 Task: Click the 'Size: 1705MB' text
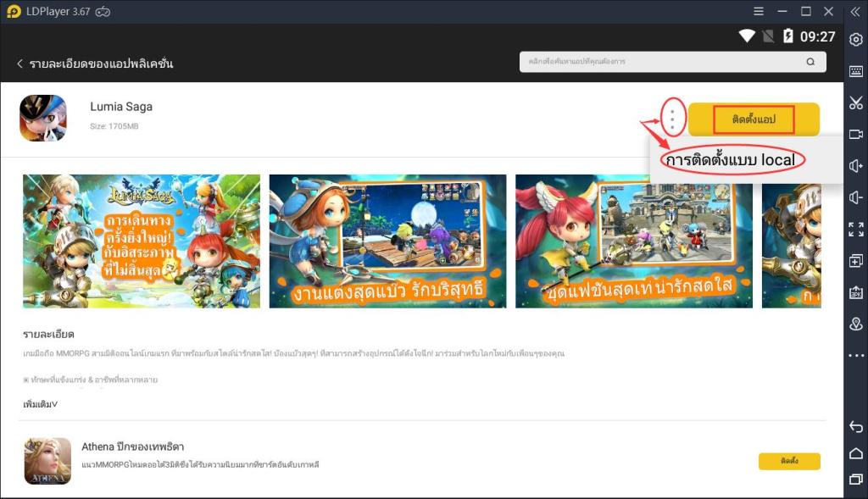point(114,126)
